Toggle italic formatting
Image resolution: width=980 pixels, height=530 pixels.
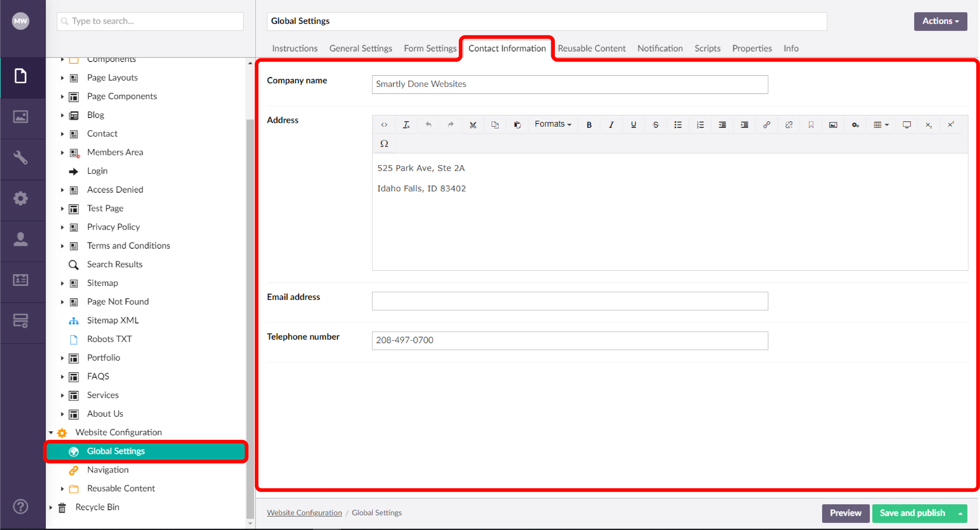point(611,125)
